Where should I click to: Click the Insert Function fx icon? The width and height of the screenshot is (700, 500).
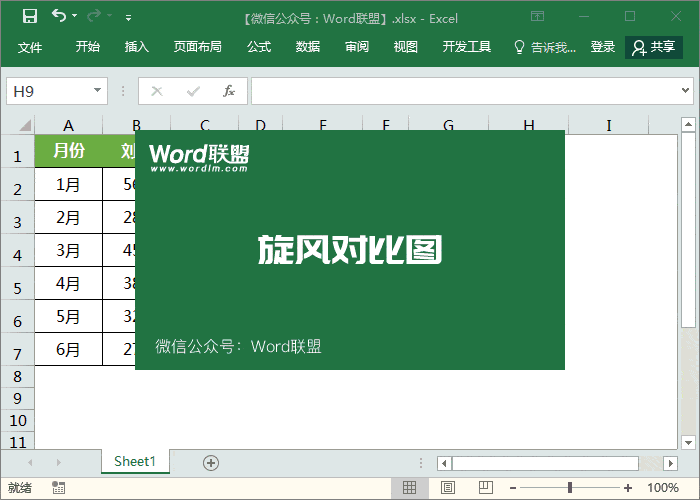point(228,91)
